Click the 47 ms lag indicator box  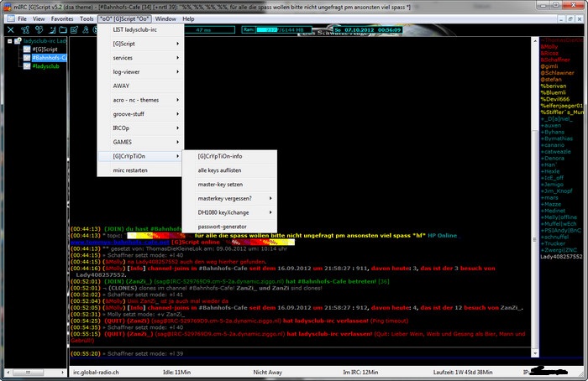(x=209, y=29)
